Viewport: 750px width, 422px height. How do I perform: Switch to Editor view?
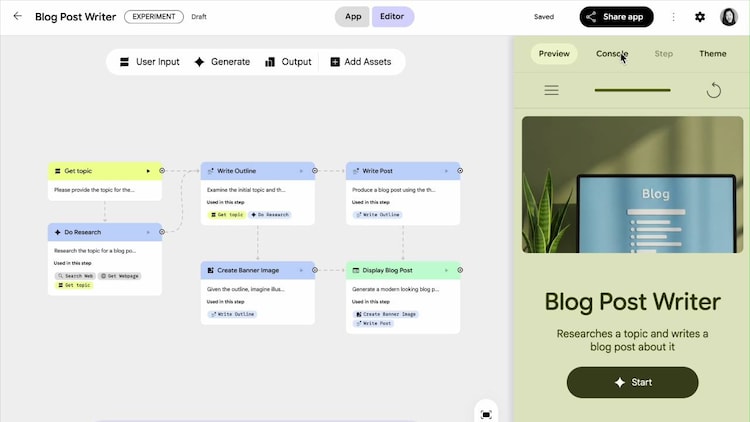click(x=393, y=17)
